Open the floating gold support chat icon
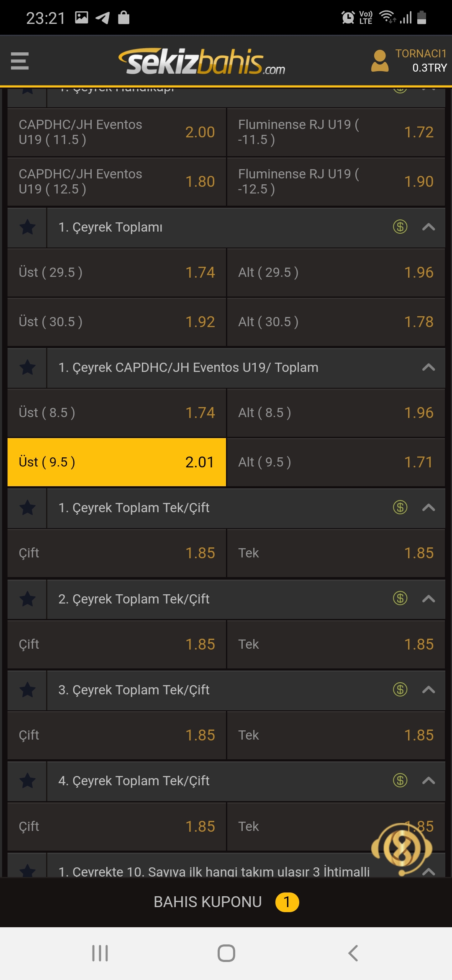452x980 pixels. pos(402,849)
